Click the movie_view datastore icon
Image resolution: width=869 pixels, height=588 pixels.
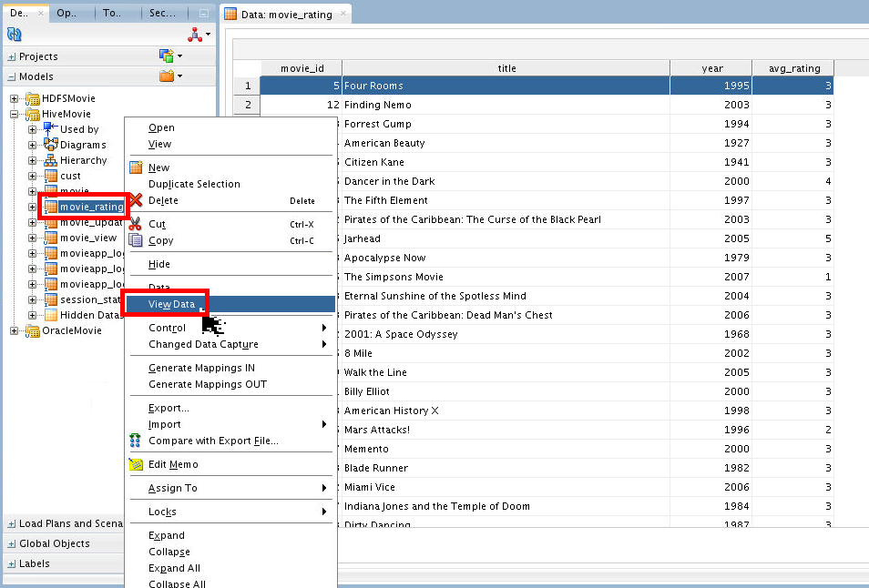click(51, 238)
